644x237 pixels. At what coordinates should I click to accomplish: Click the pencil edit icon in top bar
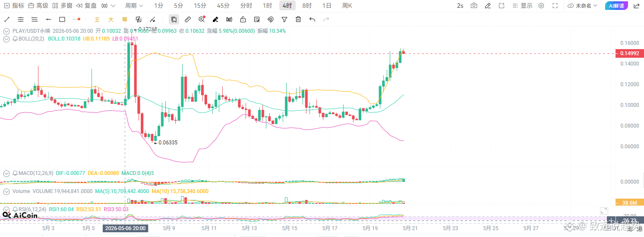point(488,6)
